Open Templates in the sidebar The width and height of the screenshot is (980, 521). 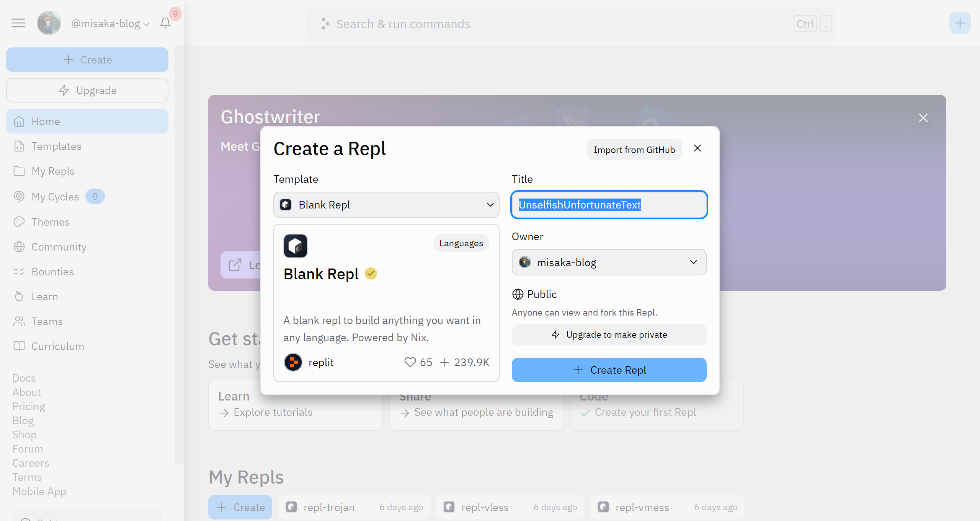point(56,146)
